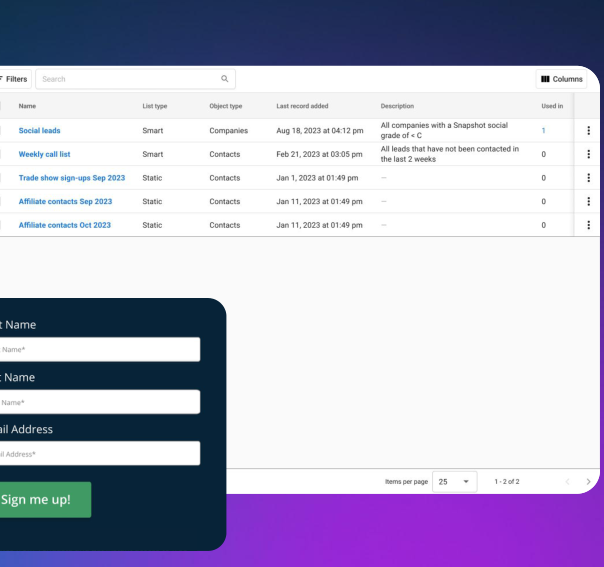Click the Description column header
Screen dimensions: 604x567
click(x=397, y=106)
